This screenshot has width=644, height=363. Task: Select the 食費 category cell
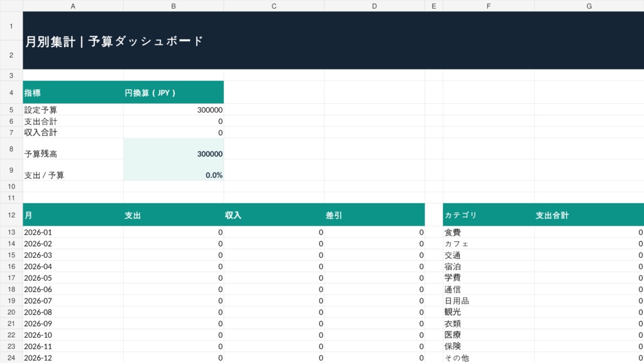tap(488, 232)
